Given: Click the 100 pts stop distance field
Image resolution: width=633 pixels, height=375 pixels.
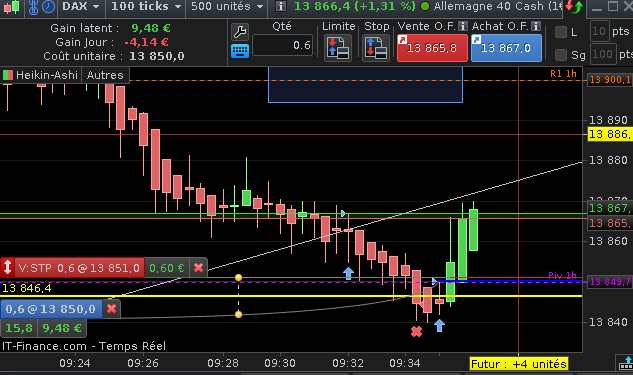Looking at the screenshot, I should (x=602, y=54).
